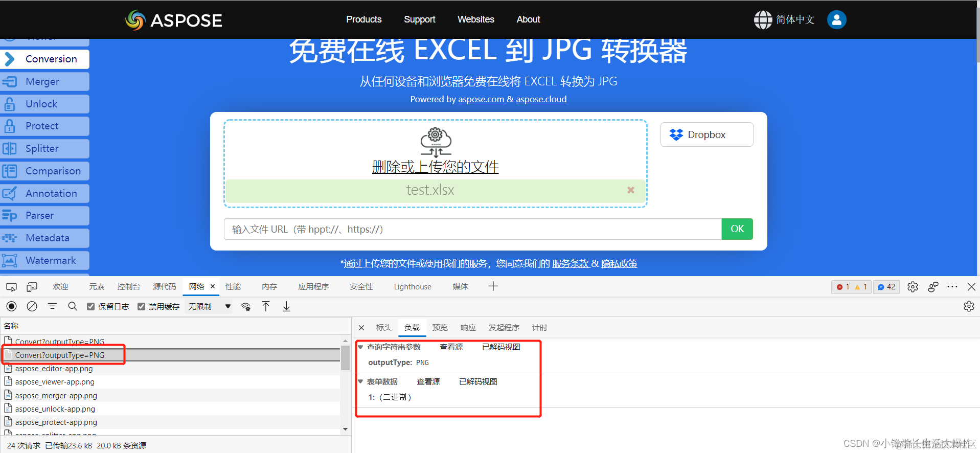Screen dimensions: 980x453
Task: Open the user account avatar menu
Action: click(x=836, y=19)
